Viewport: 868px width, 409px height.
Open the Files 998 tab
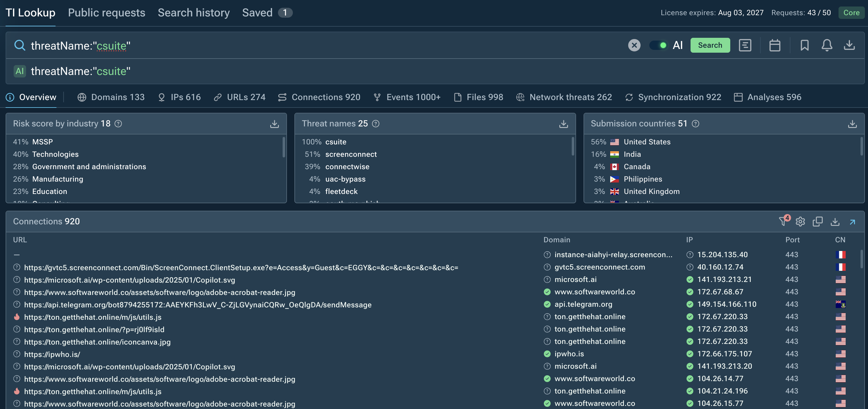coord(478,97)
